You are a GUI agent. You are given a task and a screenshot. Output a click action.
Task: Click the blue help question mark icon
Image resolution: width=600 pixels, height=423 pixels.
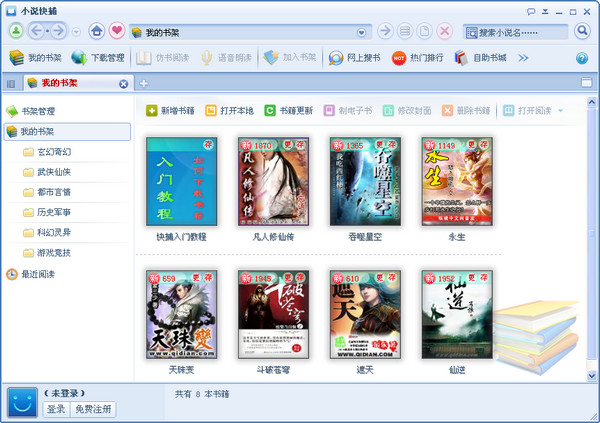pos(582,58)
